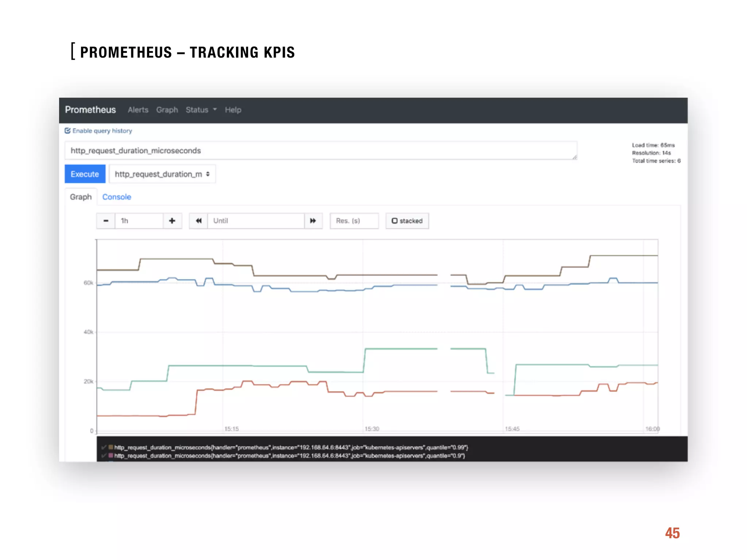Click the 40k y-axis label

click(88, 332)
